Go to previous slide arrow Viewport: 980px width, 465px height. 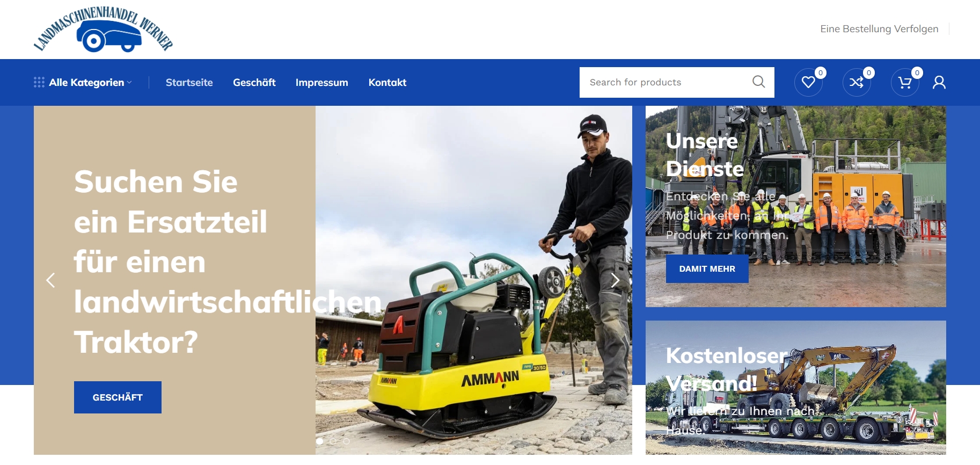[x=50, y=280]
